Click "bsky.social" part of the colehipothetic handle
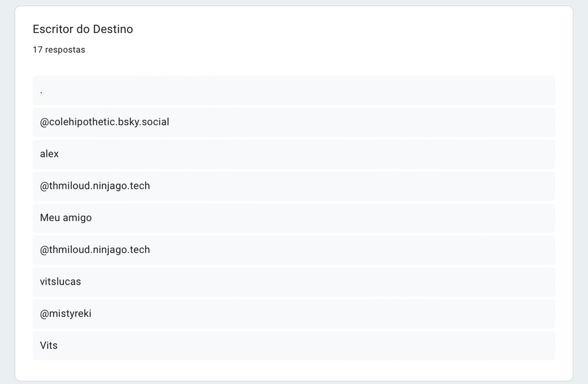 coord(143,122)
